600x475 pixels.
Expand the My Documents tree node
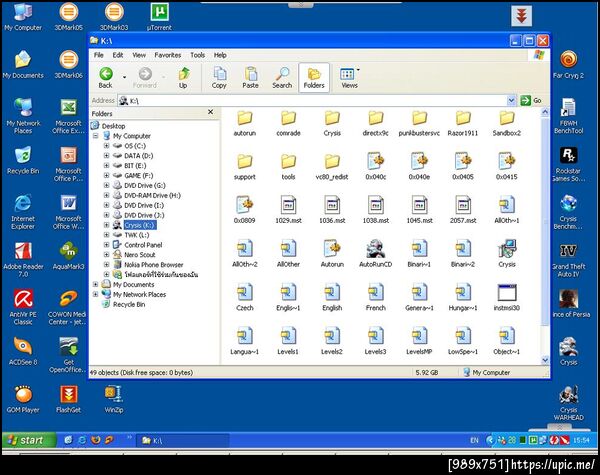tap(96, 284)
